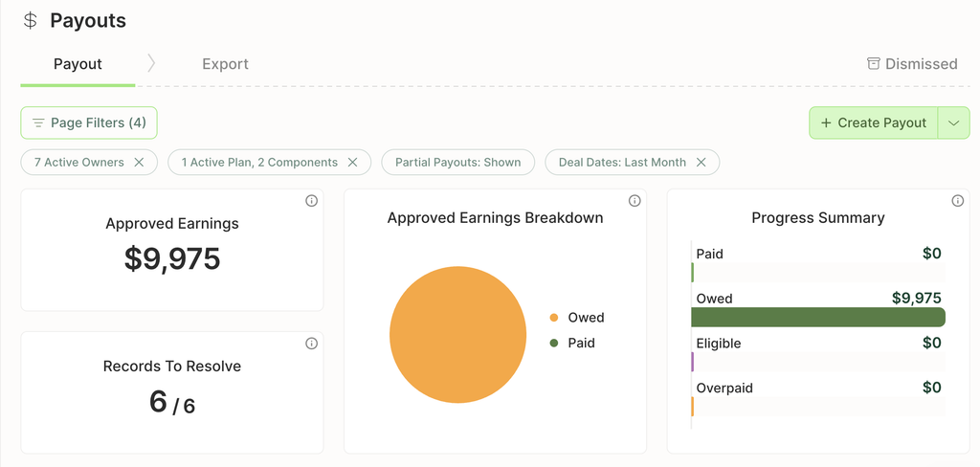Click the Records To Resolve label
The image size is (980, 467).
pyautogui.click(x=172, y=367)
